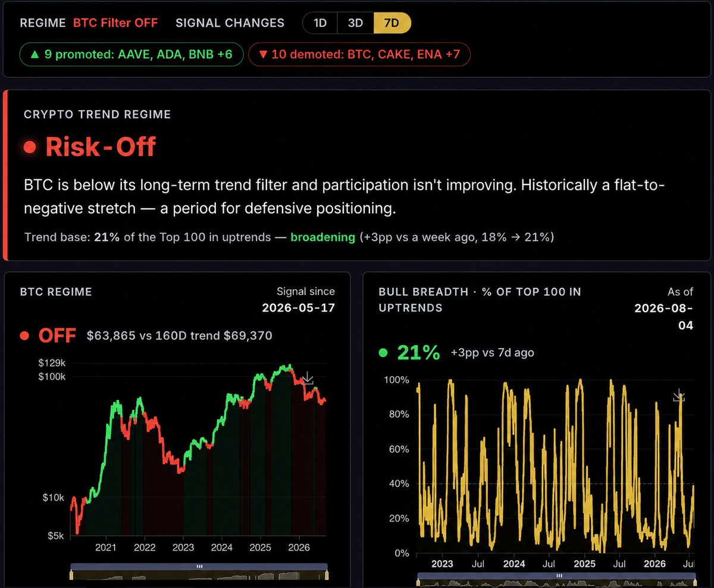
Task: Click the 40% gridline label on Bull Breadth
Action: click(399, 483)
